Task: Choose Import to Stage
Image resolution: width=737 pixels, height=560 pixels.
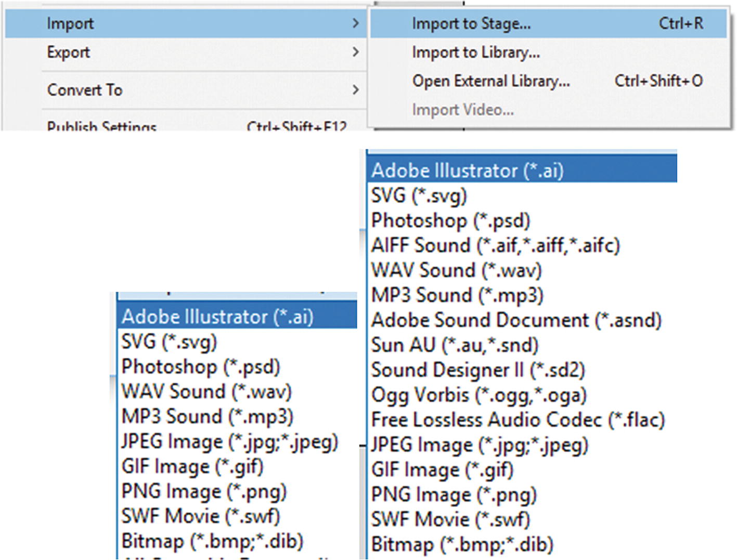Action: (549, 23)
